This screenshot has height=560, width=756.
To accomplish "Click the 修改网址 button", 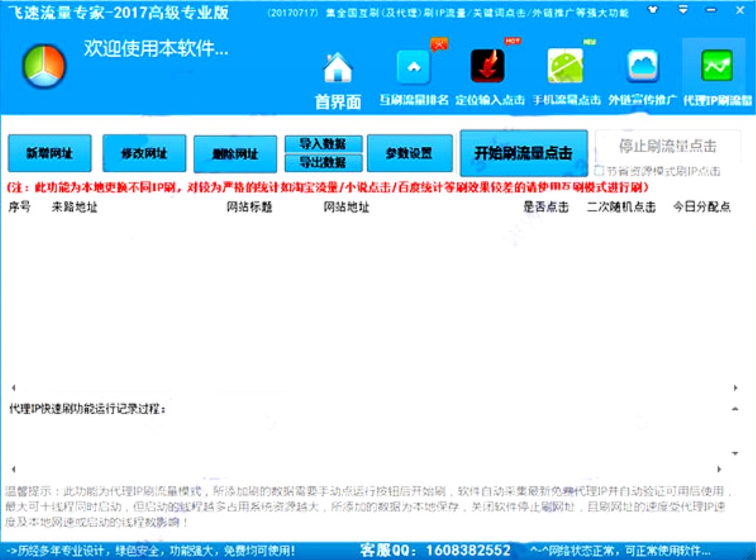I will [x=144, y=154].
